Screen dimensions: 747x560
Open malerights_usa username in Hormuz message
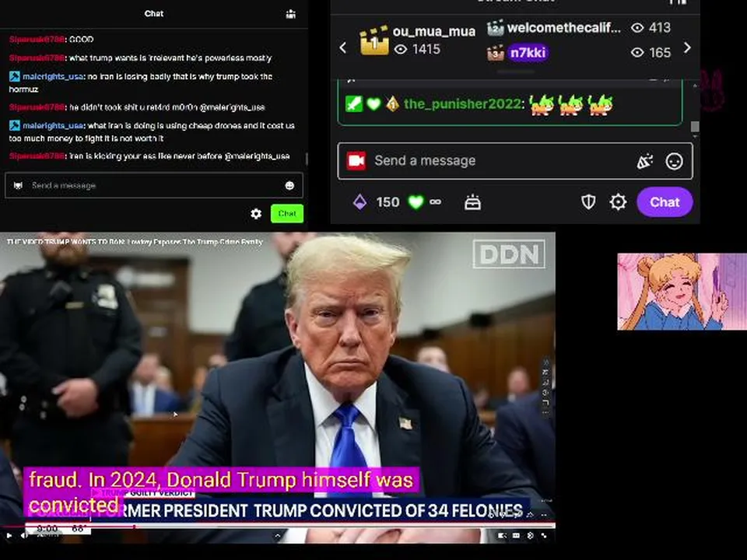pos(53,76)
